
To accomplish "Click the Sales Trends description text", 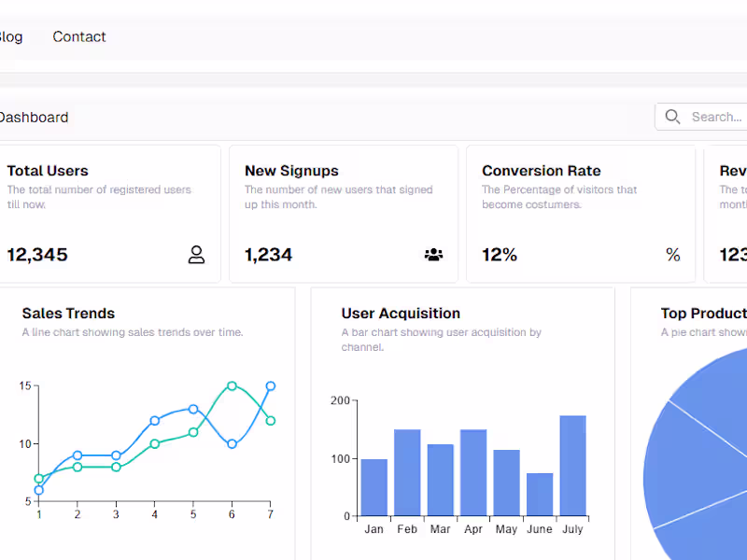I will point(133,332).
